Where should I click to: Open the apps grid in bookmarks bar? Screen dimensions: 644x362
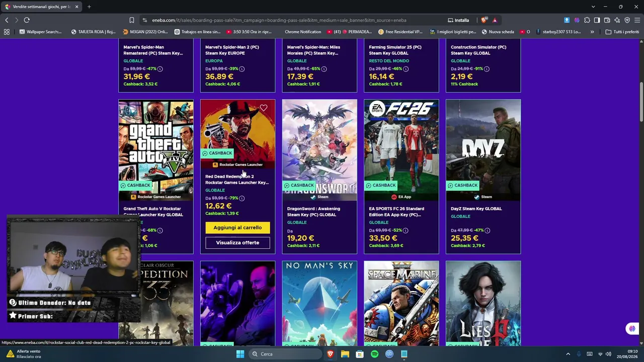(x=7, y=32)
